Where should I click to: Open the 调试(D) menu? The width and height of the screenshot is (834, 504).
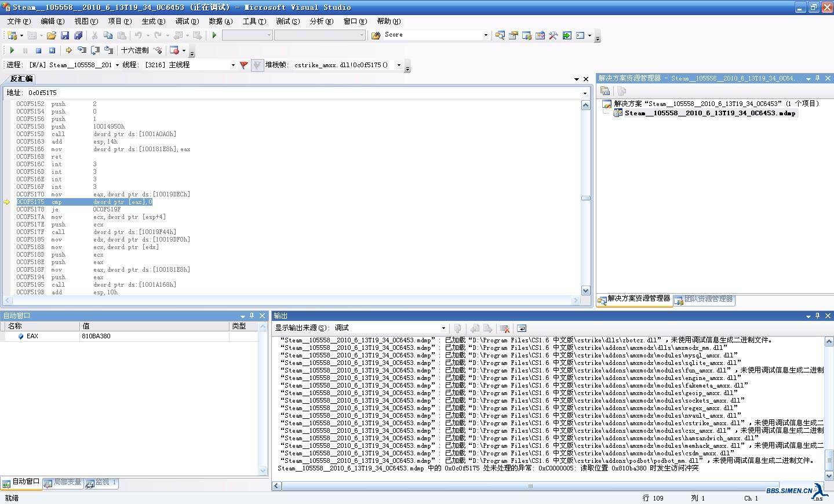click(187, 21)
